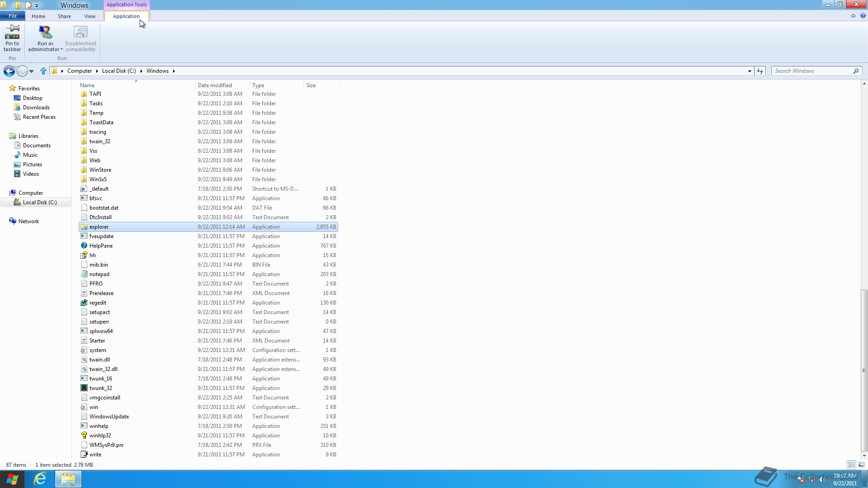The width and height of the screenshot is (868, 488).
Task: Sort by Date modified column header
Action: pyautogui.click(x=215, y=85)
